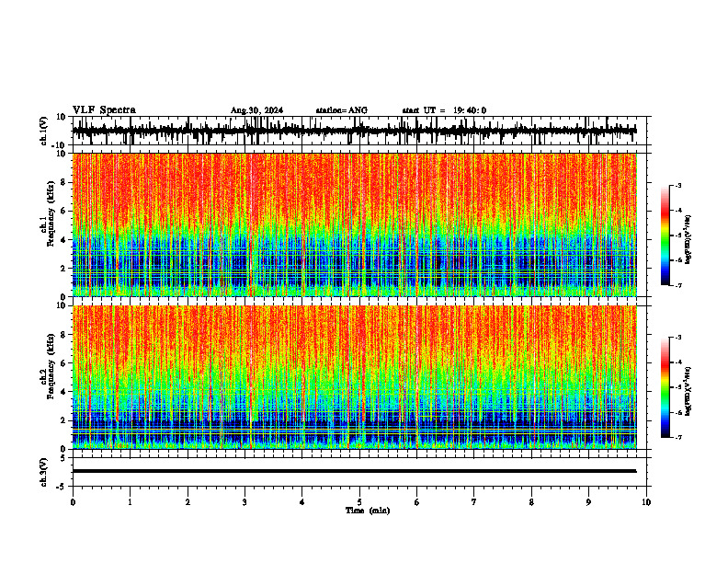Click the flat ch.3 voltage trace line

tap(354, 471)
